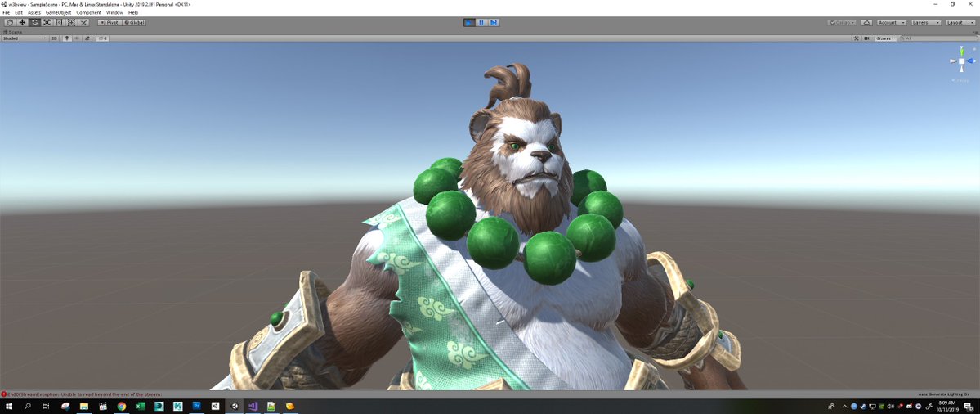
Task: Open the File menu
Action: click(6, 12)
